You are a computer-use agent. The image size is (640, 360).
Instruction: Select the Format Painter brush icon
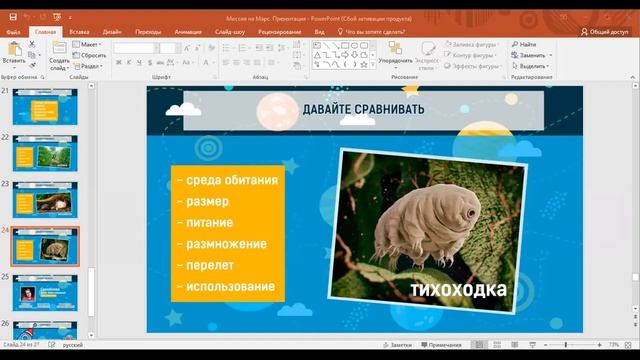(32, 65)
